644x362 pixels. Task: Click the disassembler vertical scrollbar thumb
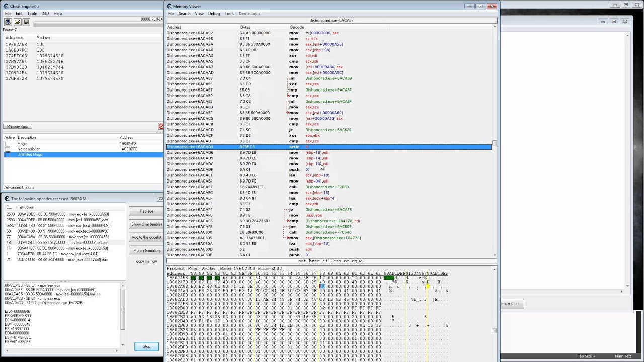[x=495, y=143]
